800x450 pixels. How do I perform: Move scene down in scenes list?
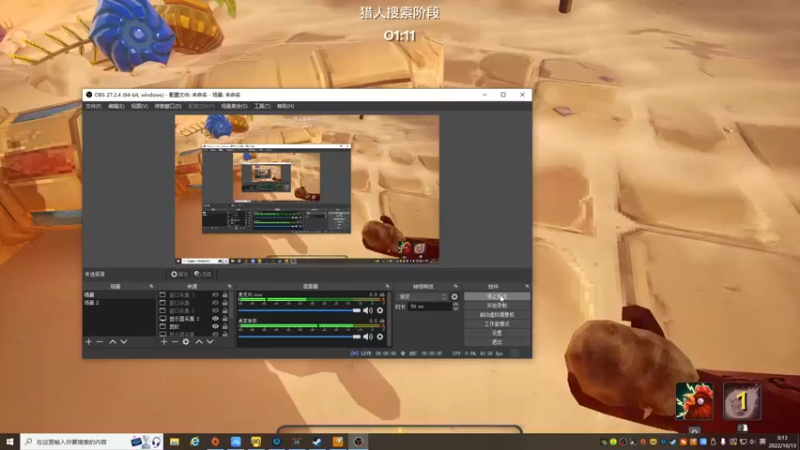[x=123, y=341]
